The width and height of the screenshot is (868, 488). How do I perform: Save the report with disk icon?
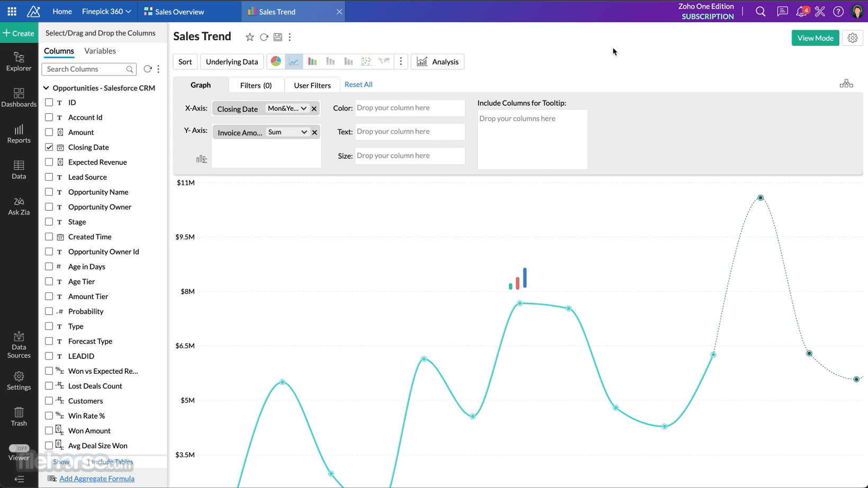278,37
